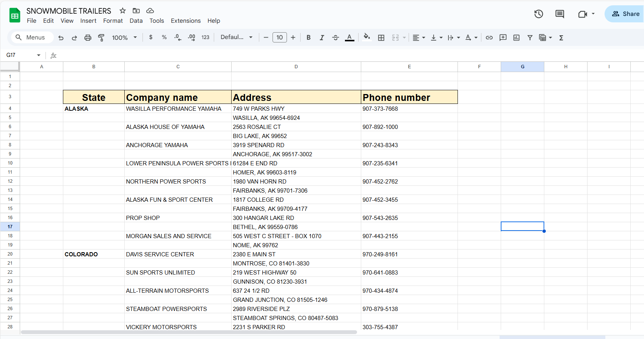This screenshot has width=644, height=339.
Task: Expand the merge cells dropdown arrow
Action: coord(404,38)
